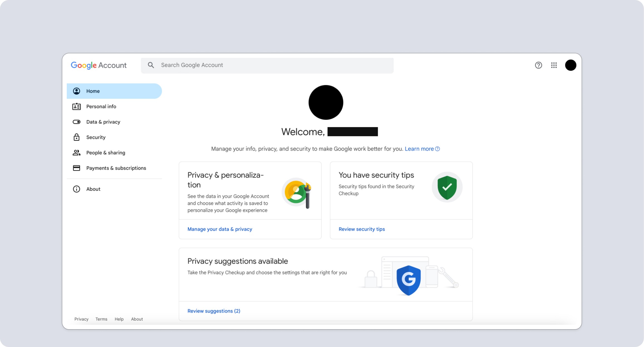Click the Data & privacy toggle icon
644x347 pixels.
coord(77,122)
